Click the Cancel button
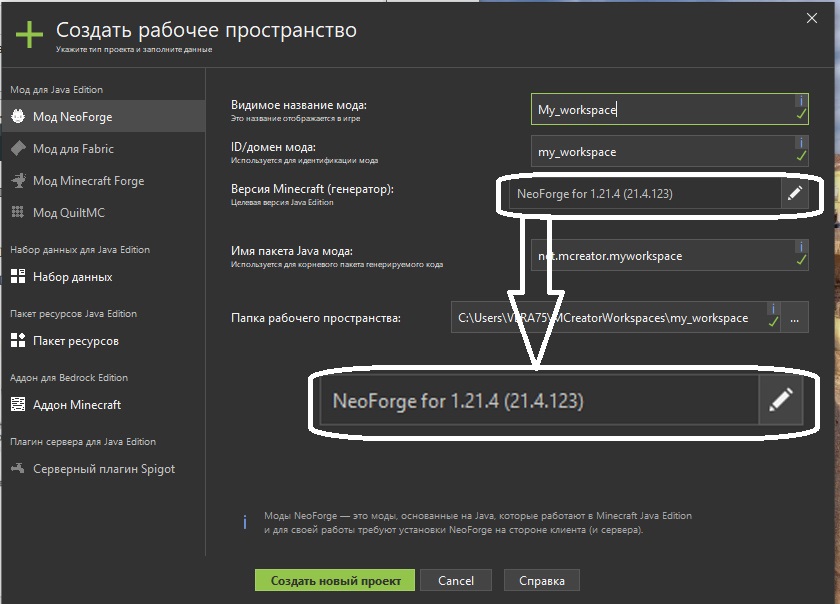This screenshot has width=840, height=604. [x=456, y=580]
